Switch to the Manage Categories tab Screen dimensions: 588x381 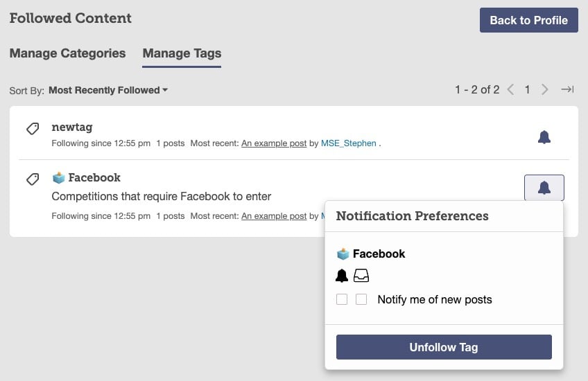(67, 53)
